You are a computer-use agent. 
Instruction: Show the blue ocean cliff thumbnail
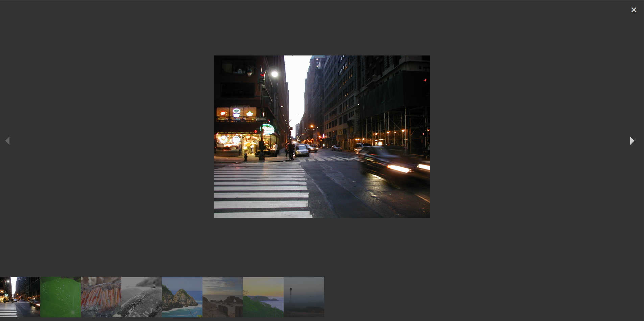182,297
